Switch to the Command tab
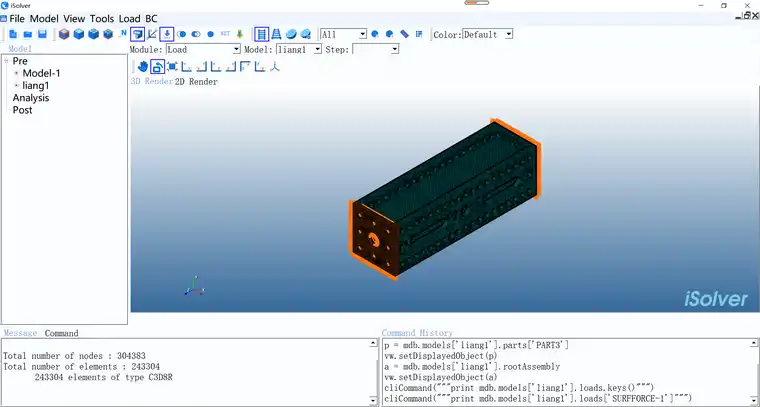 pos(61,333)
